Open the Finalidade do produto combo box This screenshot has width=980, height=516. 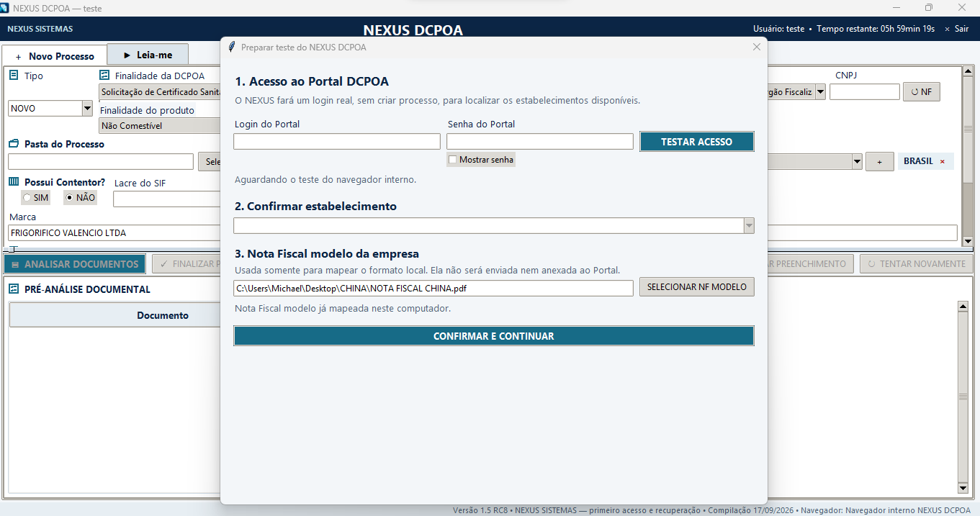[160, 125]
